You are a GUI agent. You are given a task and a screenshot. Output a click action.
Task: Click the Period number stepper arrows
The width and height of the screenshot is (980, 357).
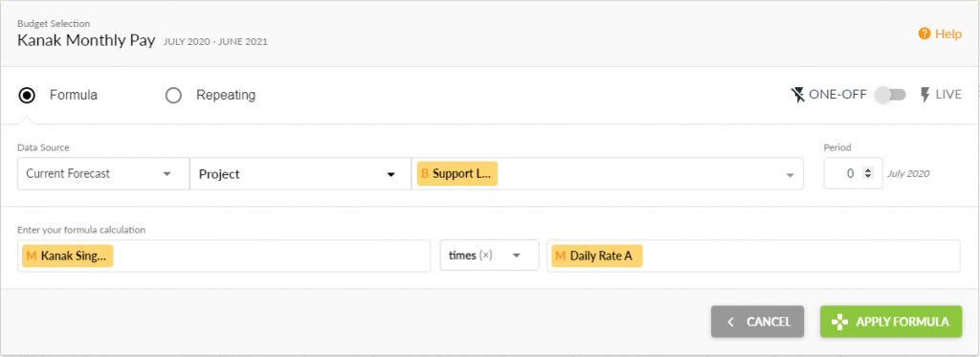click(x=867, y=174)
